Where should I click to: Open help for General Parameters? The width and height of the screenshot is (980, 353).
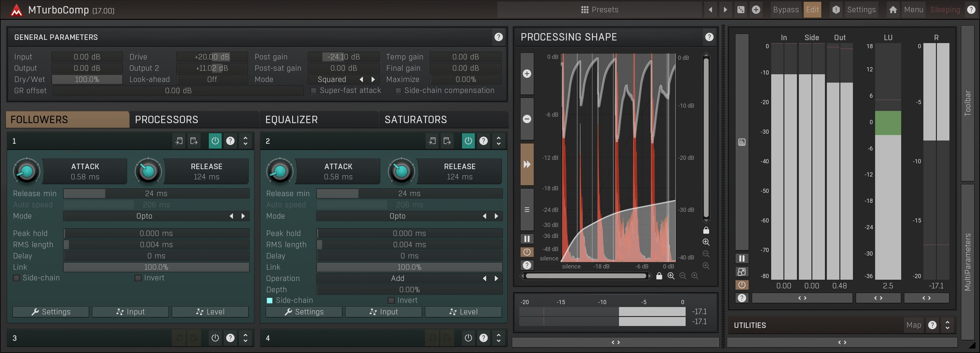pos(498,37)
